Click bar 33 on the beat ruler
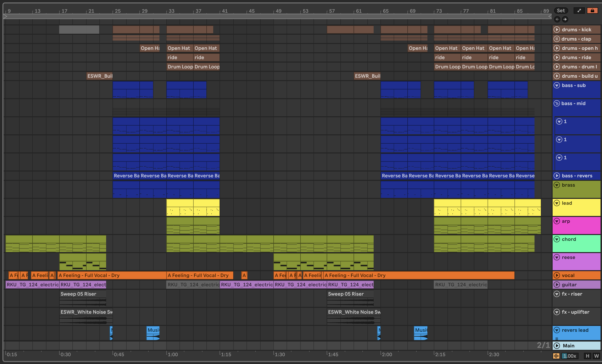This screenshot has width=602, height=364. click(x=171, y=11)
